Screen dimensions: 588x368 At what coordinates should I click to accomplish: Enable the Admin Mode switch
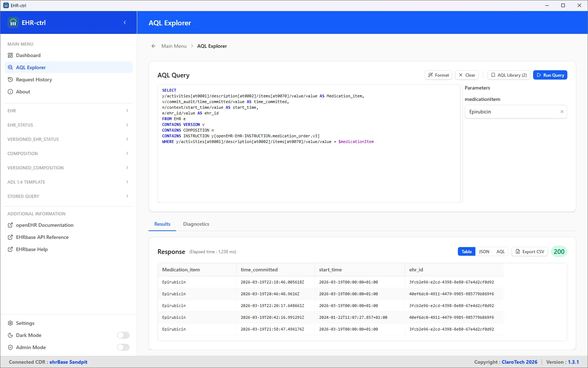tap(123, 347)
